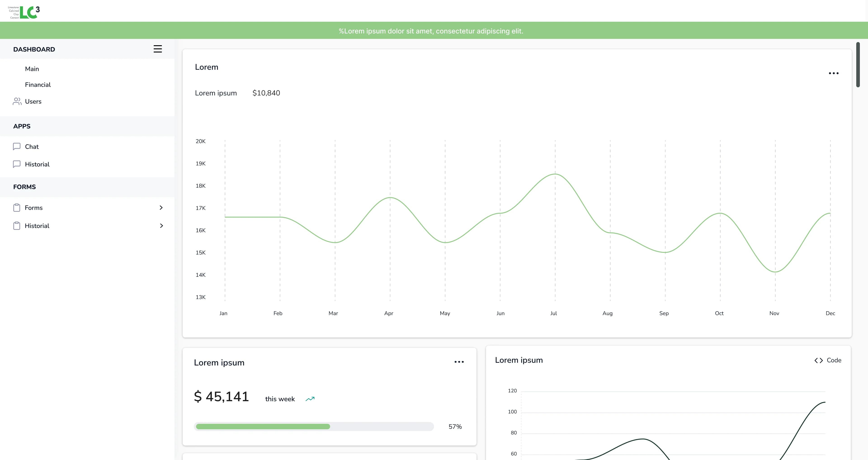Viewport: 868px width, 460px height.
Task: Open the options menu on the Lorem chart
Action: click(834, 73)
